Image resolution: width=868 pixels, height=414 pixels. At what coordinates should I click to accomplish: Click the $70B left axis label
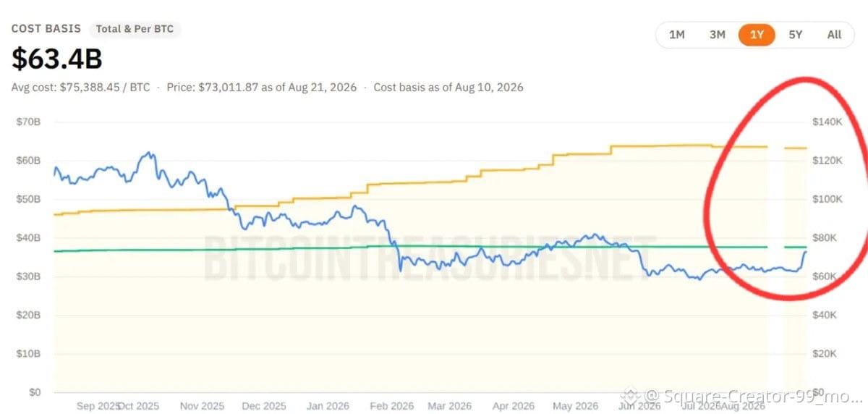28,122
